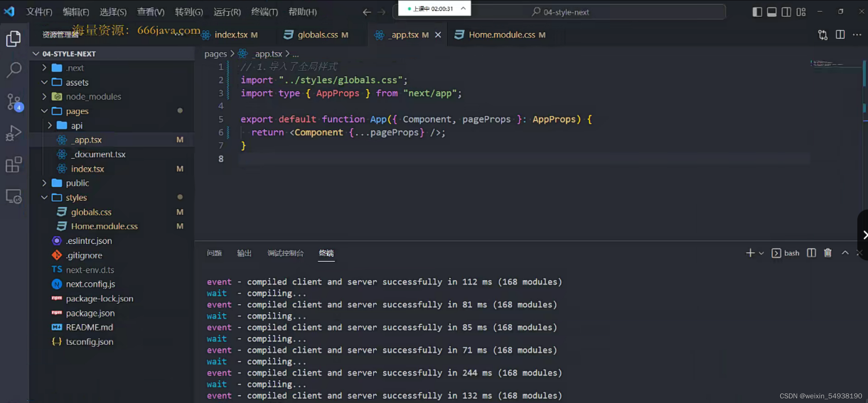Collapse the 04-STYLE-NEXT root folder
This screenshot has height=403, width=868.
[x=112, y=54]
